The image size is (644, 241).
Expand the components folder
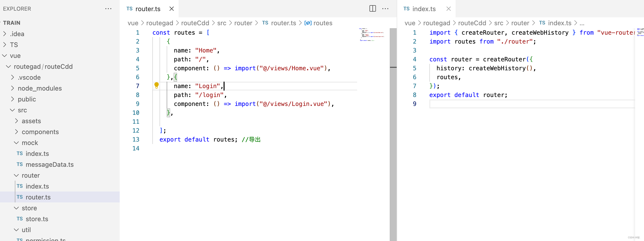tap(60, 132)
